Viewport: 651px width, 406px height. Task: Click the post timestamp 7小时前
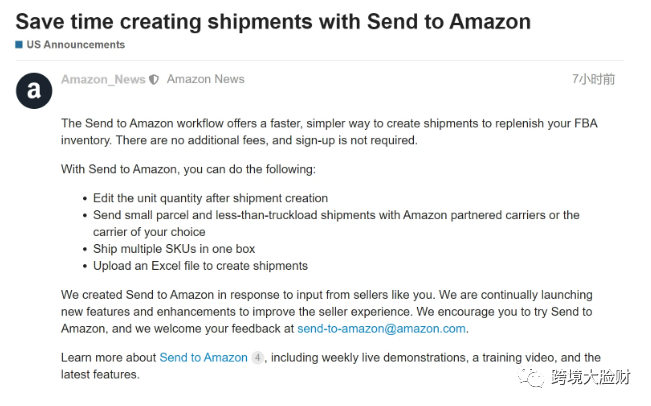[x=593, y=79]
